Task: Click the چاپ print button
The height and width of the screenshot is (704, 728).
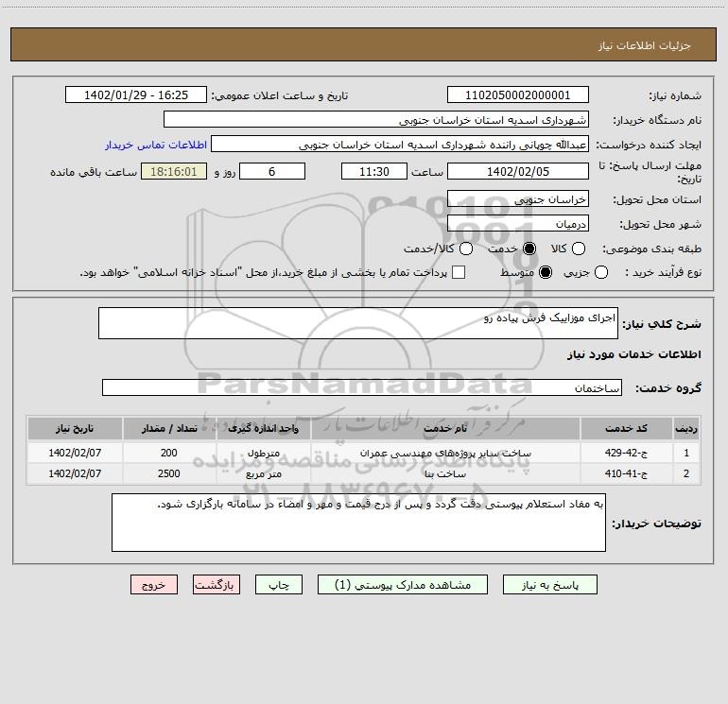Action: tap(279, 585)
